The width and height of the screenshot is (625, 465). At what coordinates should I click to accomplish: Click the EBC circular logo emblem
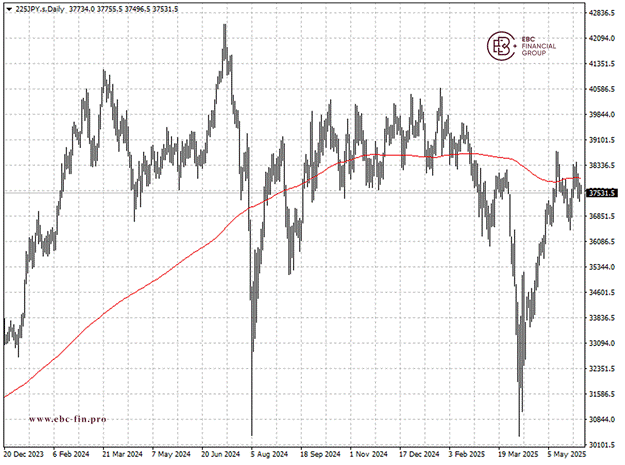pyautogui.click(x=500, y=46)
